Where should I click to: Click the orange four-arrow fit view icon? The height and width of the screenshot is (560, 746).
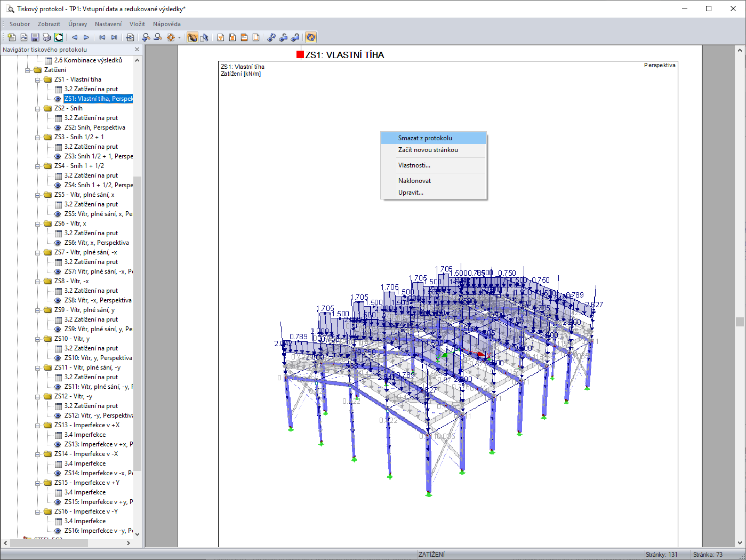[171, 37]
